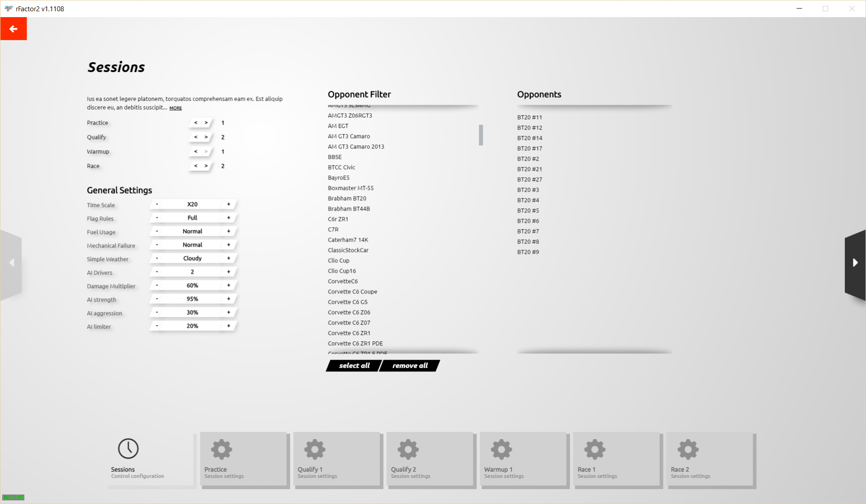Click Select All opponents button

(354, 366)
